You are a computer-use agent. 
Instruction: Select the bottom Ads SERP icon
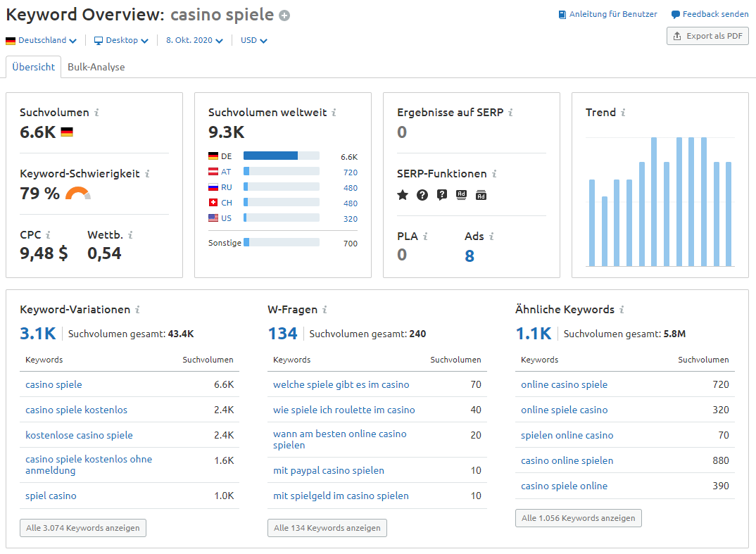coord(481,195)
